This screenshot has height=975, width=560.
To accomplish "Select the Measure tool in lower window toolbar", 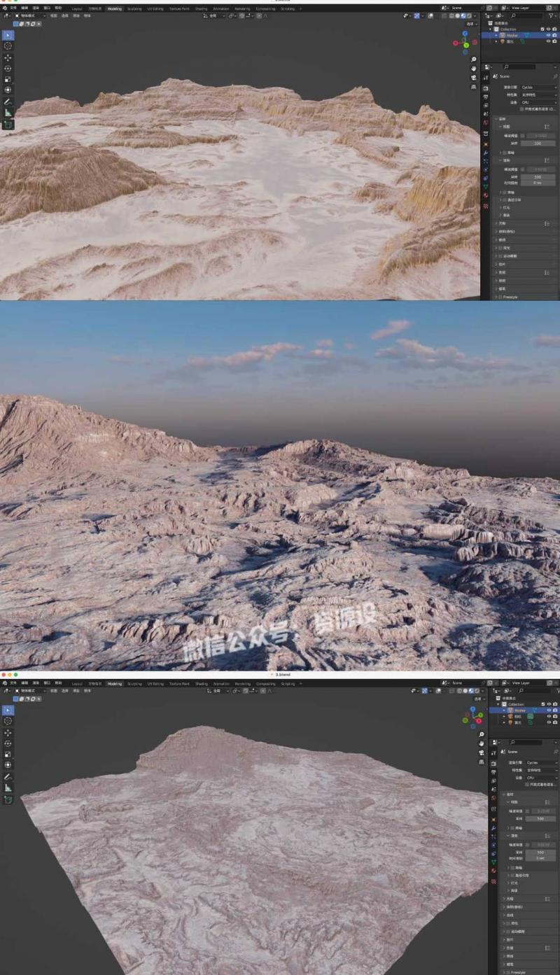I will [8, 787].
